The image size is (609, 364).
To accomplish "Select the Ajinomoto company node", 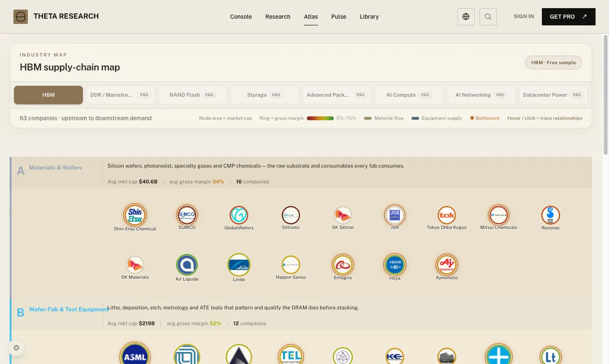I will [x=446, y=265].
